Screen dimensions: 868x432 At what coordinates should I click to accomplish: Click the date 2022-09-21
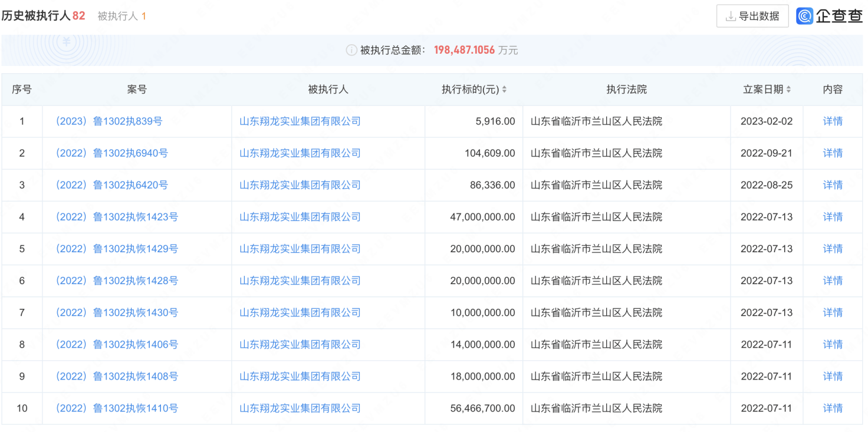767,153
